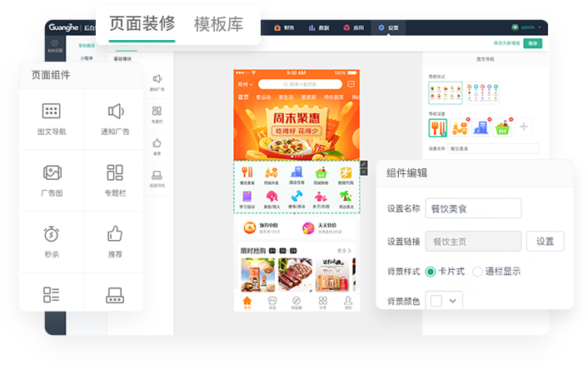Image resolution: width=588 pixels, height=365 pixels.
Task: Select the 餐饮美食 fork-knife icon in settings
Action: pyautogui.click(x=438, y=127)
